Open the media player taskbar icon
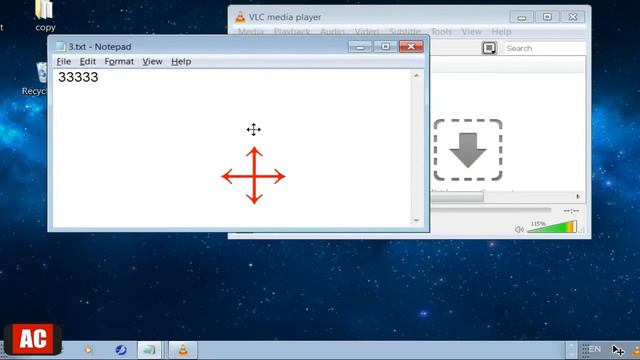 coord(88,350)
